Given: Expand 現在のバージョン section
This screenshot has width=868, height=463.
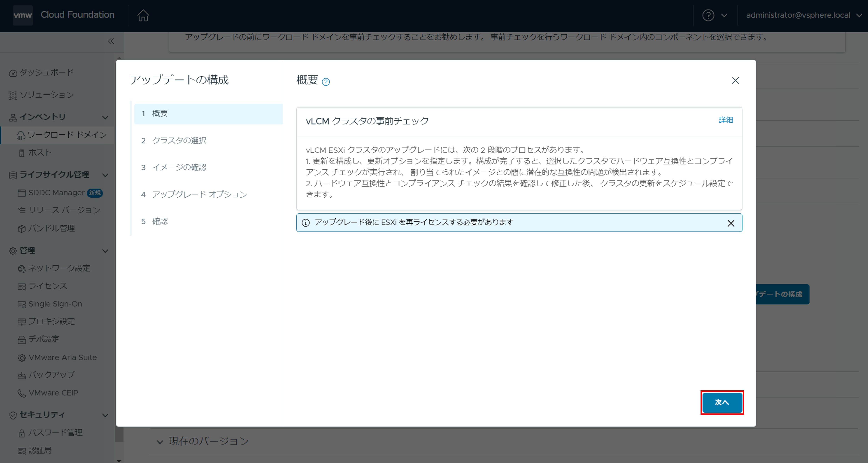Looking at the screenshot, I should coord(160,441).
